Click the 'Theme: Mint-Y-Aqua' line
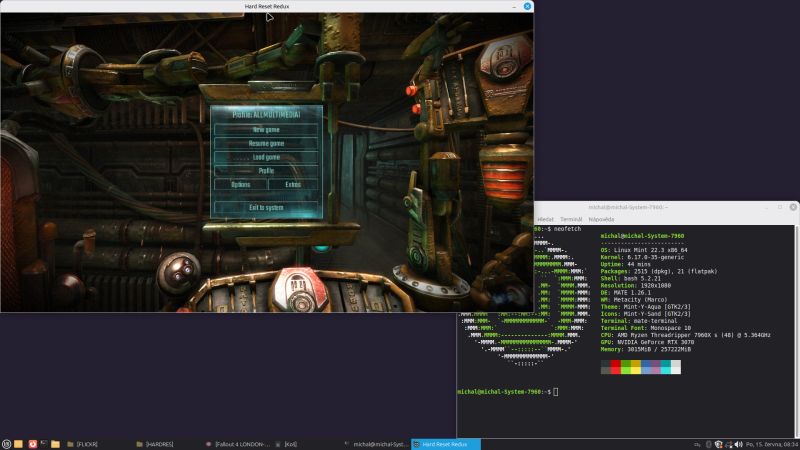This screenshot has height=450, width=800. 645,307
